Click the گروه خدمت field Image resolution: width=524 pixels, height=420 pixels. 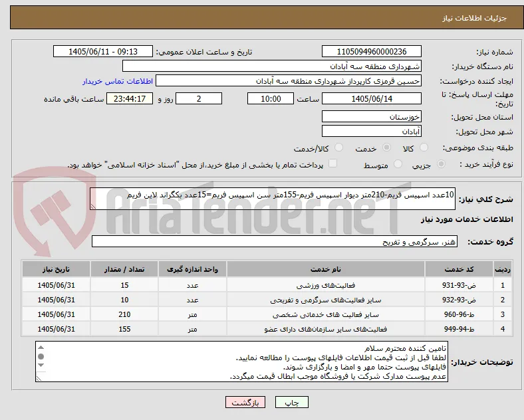coord(275,241)
